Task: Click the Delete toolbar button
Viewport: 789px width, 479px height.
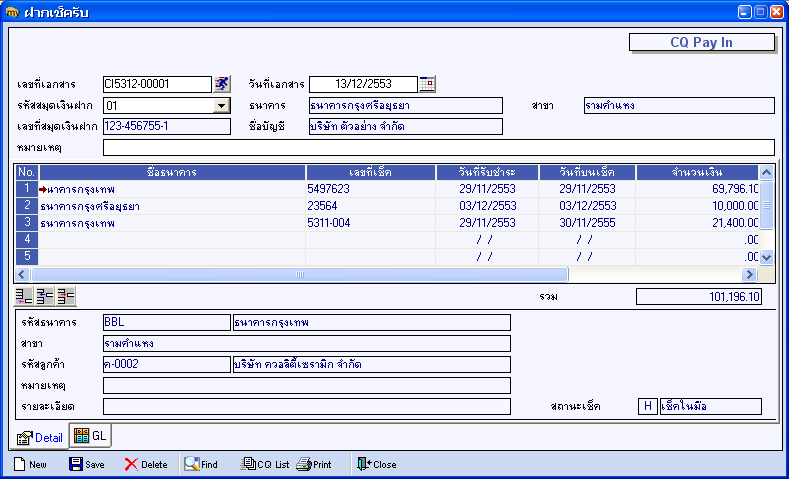Action: pyautogui.click(x=146, y=464)
